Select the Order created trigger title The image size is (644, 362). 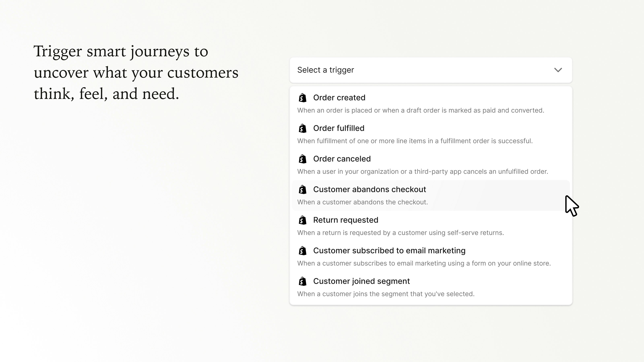[339, 98]
